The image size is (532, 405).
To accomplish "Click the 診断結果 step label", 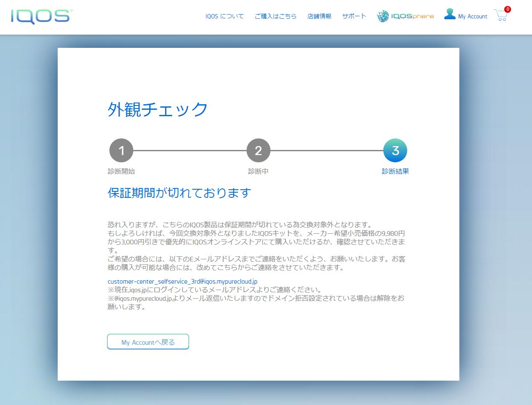I will (x=395, y=171).
